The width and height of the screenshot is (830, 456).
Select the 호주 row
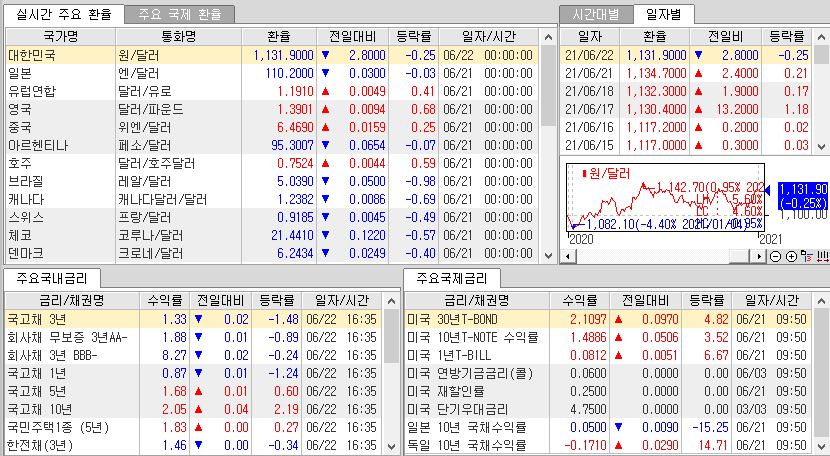tap(273, 163)
